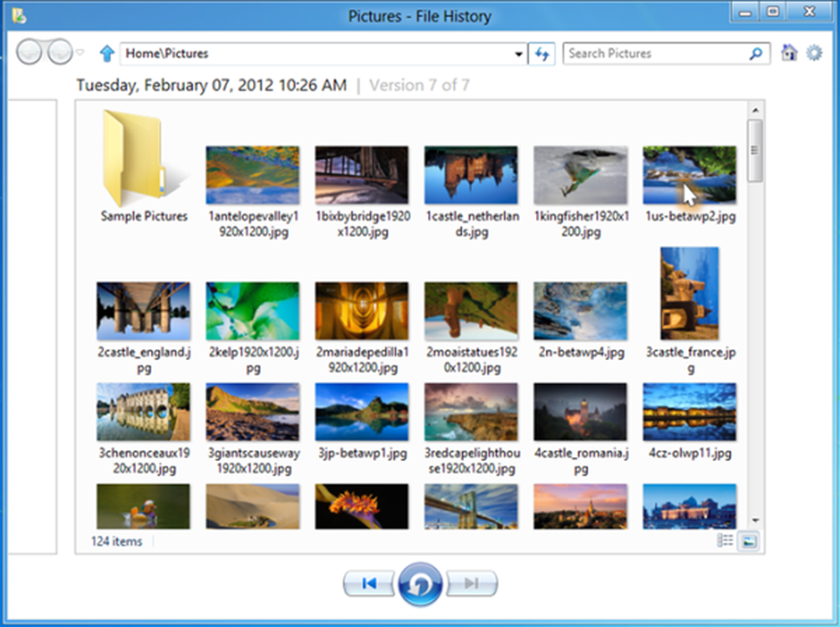Screen dimensions: 840x627
Task: Refresh the current folder view
Action: [x=542, y=54]
